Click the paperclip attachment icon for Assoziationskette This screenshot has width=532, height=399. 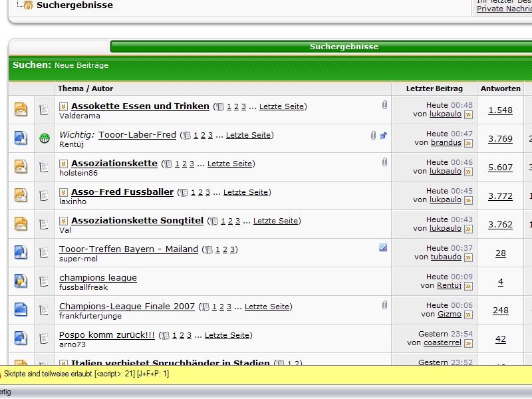point(384,162)
